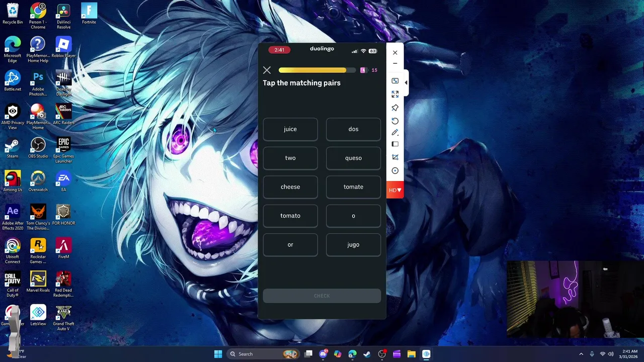644x362 pixels.
Task: Open Grand Theft Auto V shortcut
Action: click(x=63, y=318)
